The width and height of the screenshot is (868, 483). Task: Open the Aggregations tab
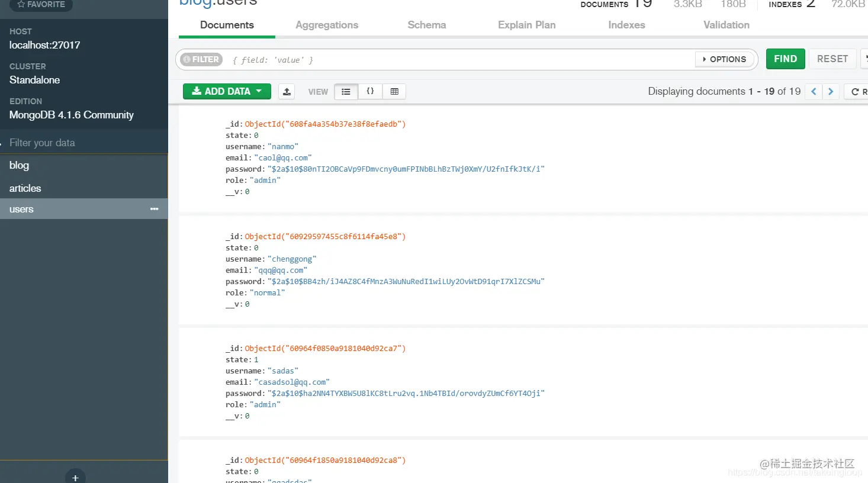[327, 25]
